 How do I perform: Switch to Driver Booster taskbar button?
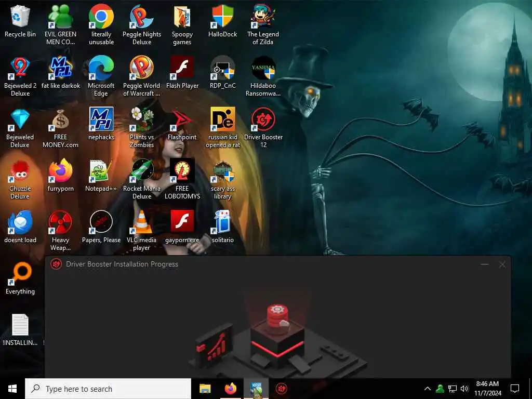point(281,389)
